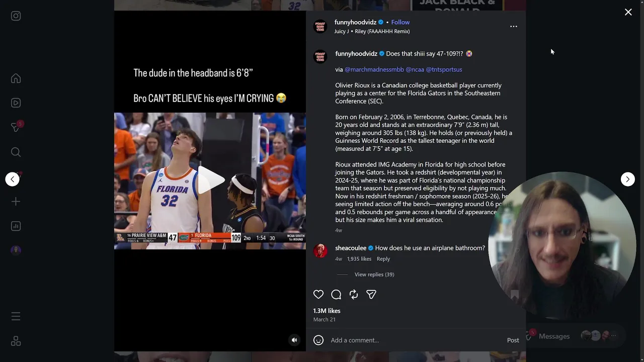Open the Messages tab
644x362 pixels.
(x=554, y=336)
